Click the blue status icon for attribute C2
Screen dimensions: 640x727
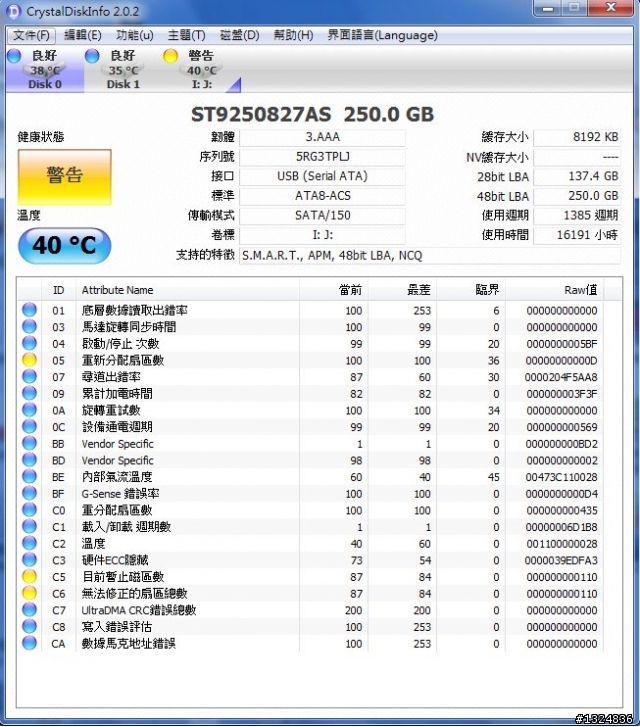(29, 543)
